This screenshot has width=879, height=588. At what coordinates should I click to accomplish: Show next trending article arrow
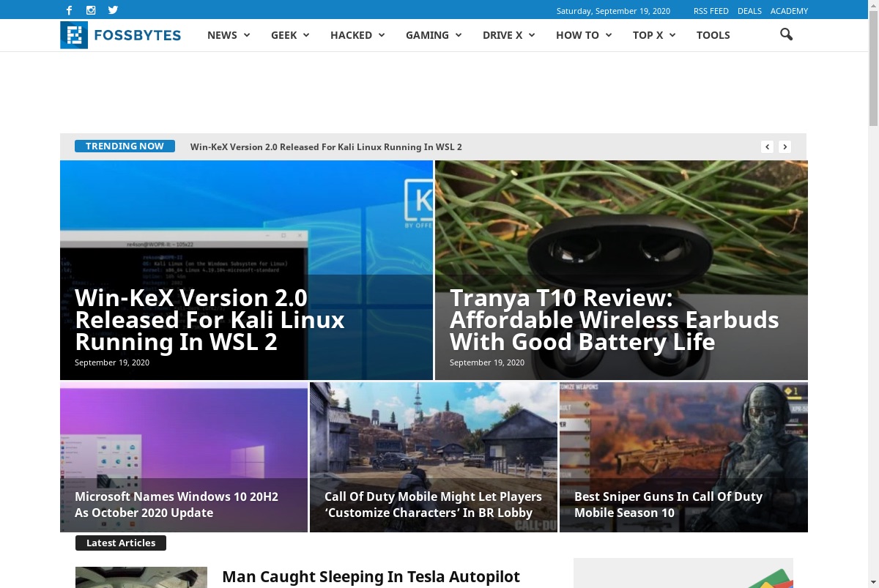click(x=785, y=146)
